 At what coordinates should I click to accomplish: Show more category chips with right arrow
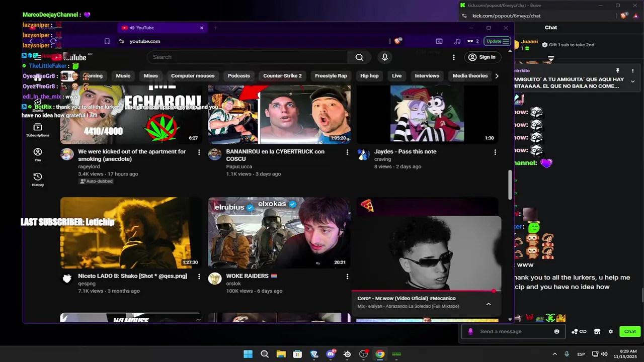(497, 76)
